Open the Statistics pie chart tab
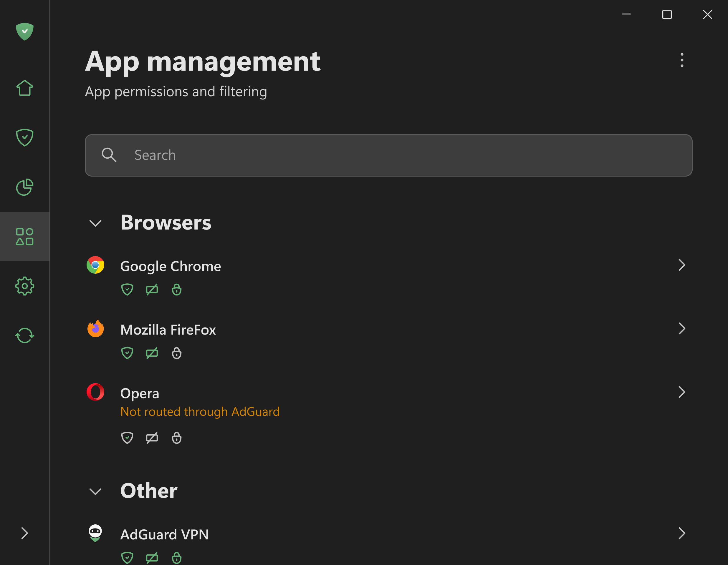 (x=25, y=187)
